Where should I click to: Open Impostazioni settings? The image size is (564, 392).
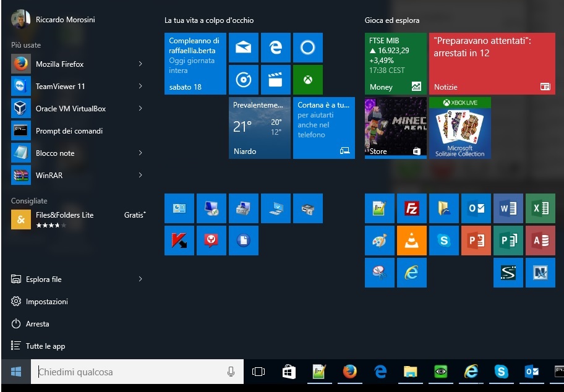tap(40, 301)
